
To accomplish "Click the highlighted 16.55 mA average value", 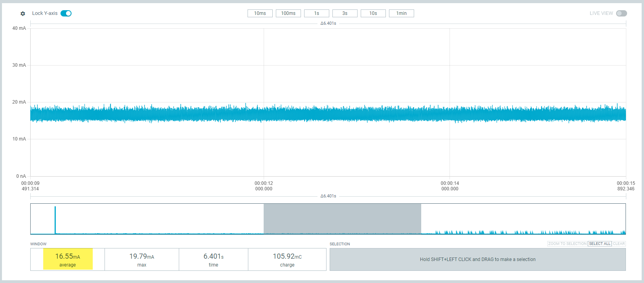I will 68,259.
